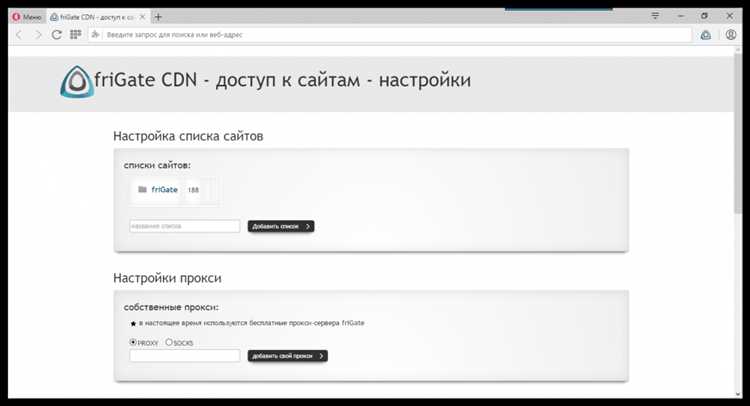Click the friGate logo in header
The height and width of the screenshot is (406, 750).
(x=77, y=82)
